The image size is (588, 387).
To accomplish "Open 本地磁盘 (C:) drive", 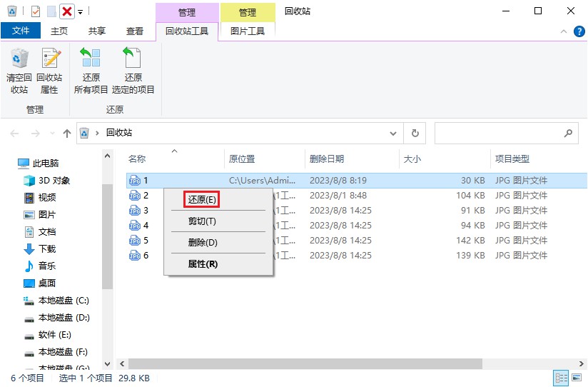I will click(56, 301).
